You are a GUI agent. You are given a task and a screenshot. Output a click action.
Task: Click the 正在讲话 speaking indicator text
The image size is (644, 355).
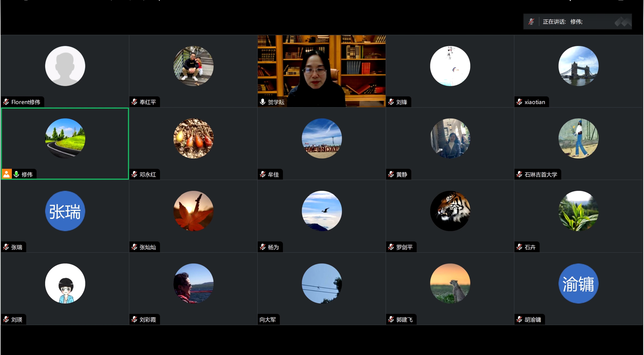tap(554, 22)
